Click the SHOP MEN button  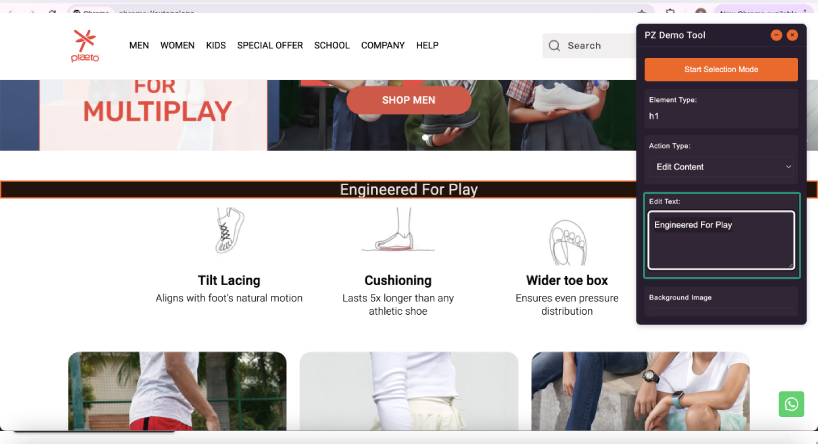[408, 100]
